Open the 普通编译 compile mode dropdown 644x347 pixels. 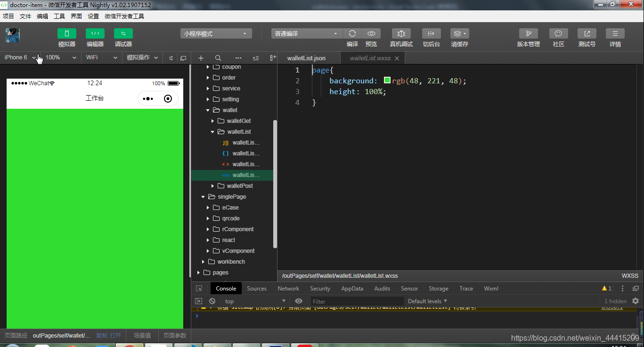[x=307, y=33]
